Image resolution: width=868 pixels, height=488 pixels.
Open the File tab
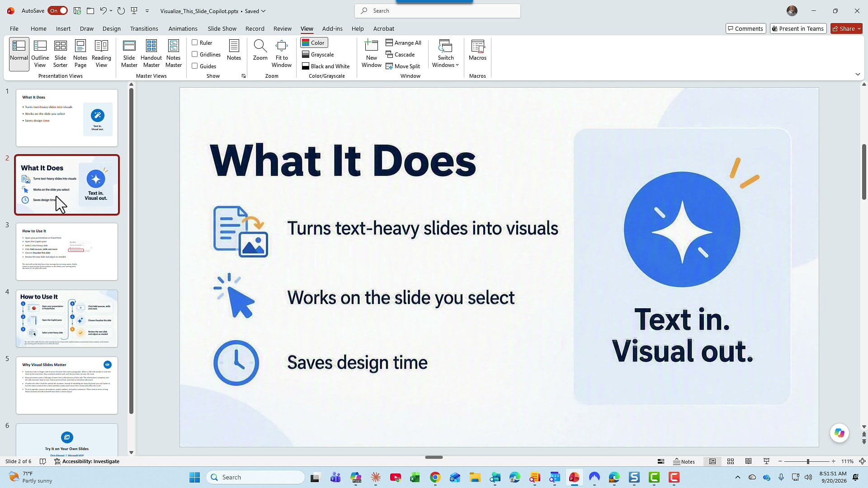tap(14, 28)
